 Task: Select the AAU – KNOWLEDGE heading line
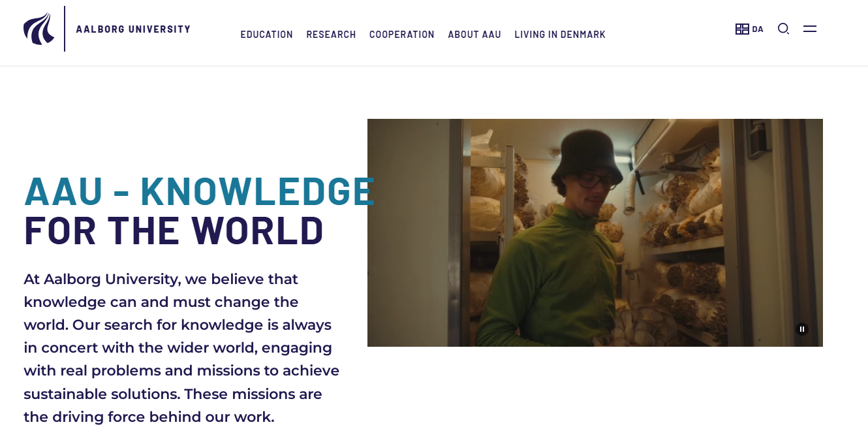(199, 191)
